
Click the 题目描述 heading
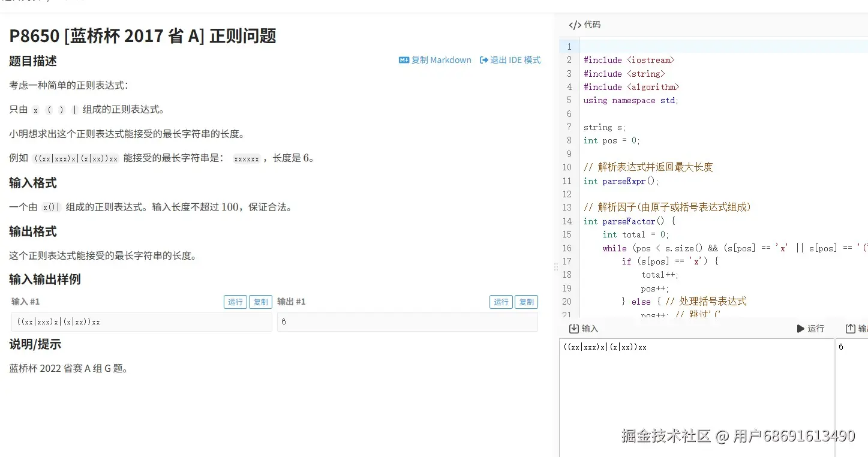pos(33,61)
